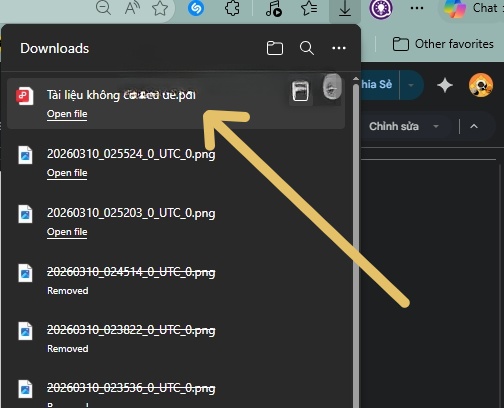
Task: Open file link for the PDF download
Action: (x=67, y=114)
